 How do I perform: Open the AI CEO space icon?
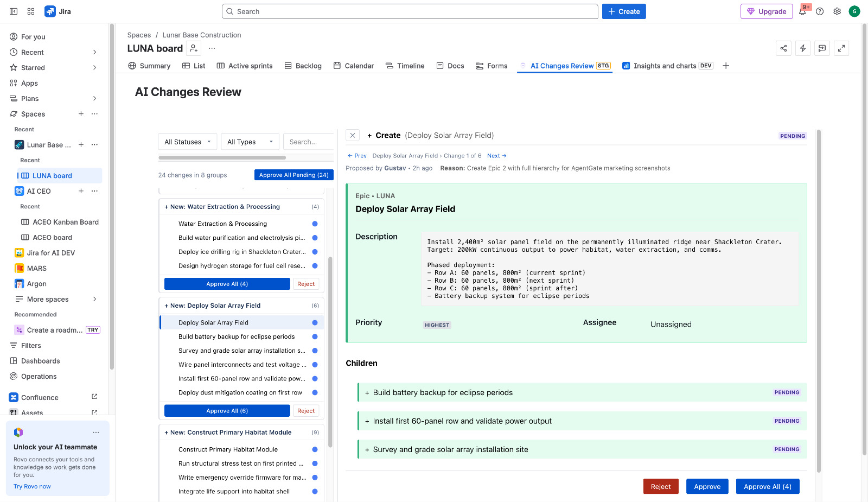tap(19, 191)
